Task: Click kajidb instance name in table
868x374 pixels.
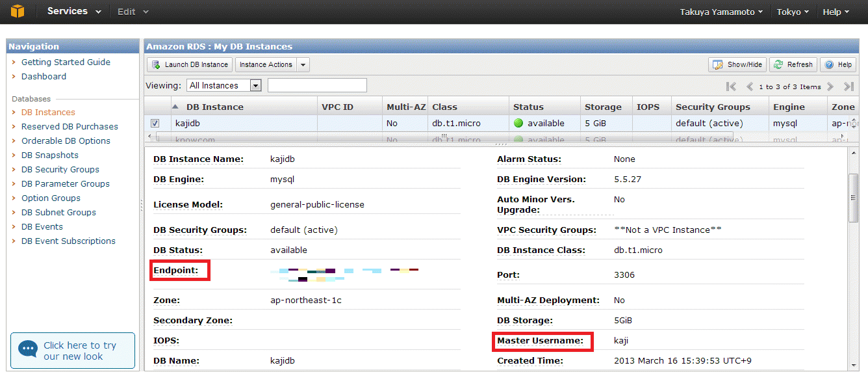Action: (x=188, y=123)
